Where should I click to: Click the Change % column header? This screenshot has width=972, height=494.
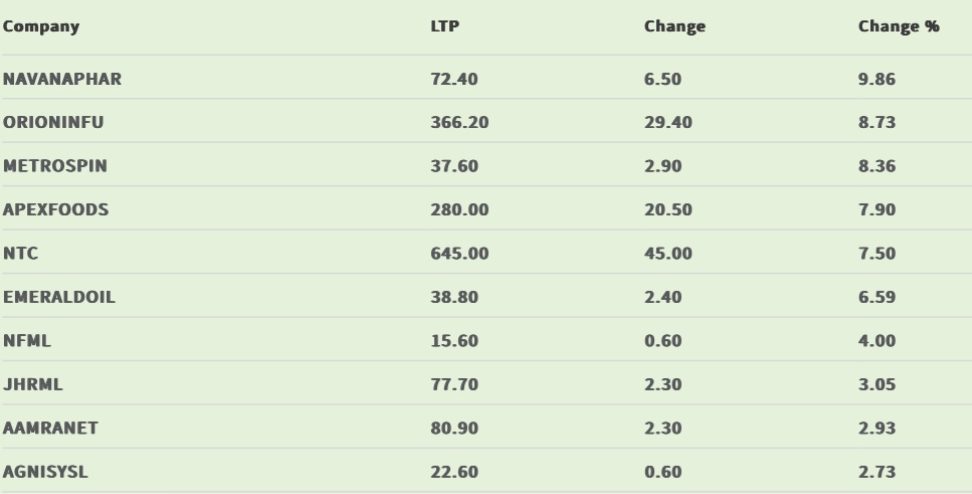pyautogui.click(x=898, y=27)
